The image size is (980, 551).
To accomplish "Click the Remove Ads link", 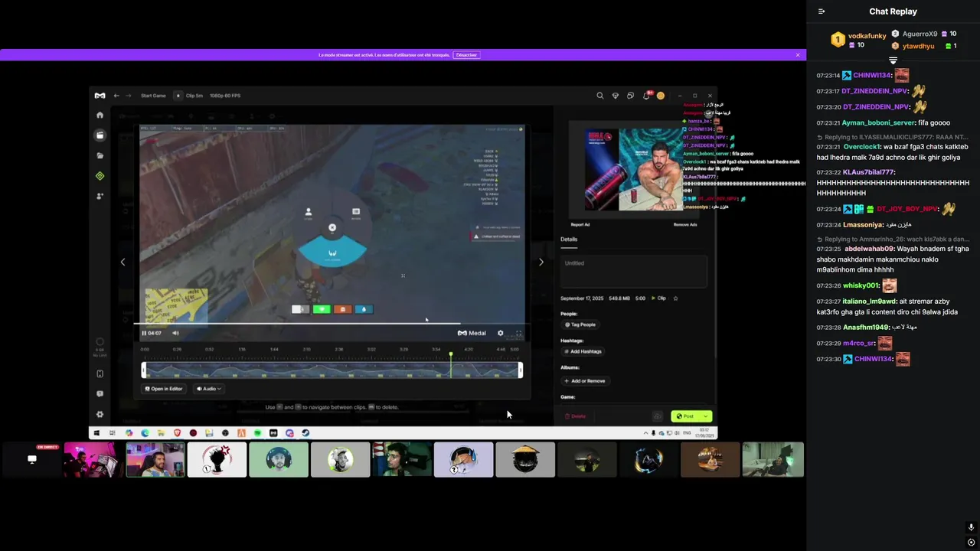I will tap(685, 225).
